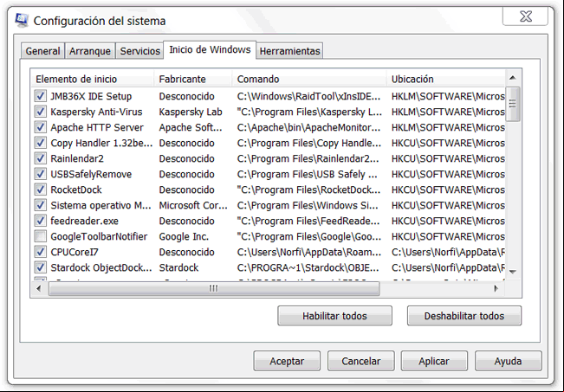Click the Habilitar todos button
564x392 pixels.
pyautogui.click(x=334, y=316)
